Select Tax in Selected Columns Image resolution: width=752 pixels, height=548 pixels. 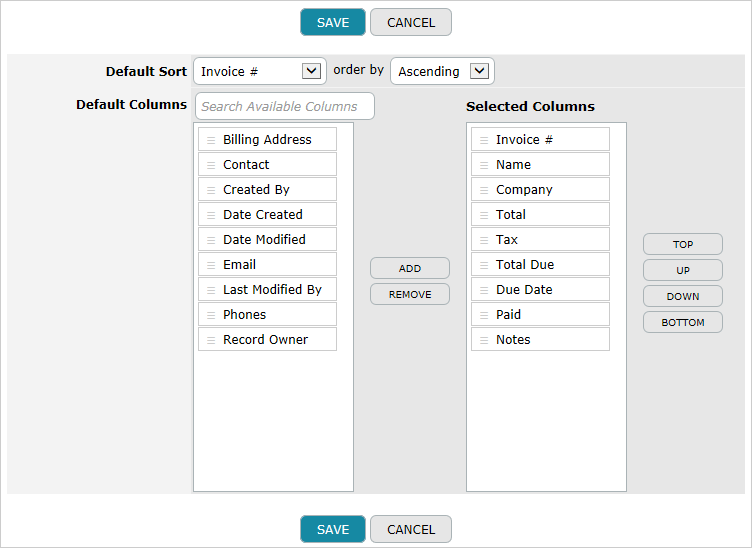540,239
